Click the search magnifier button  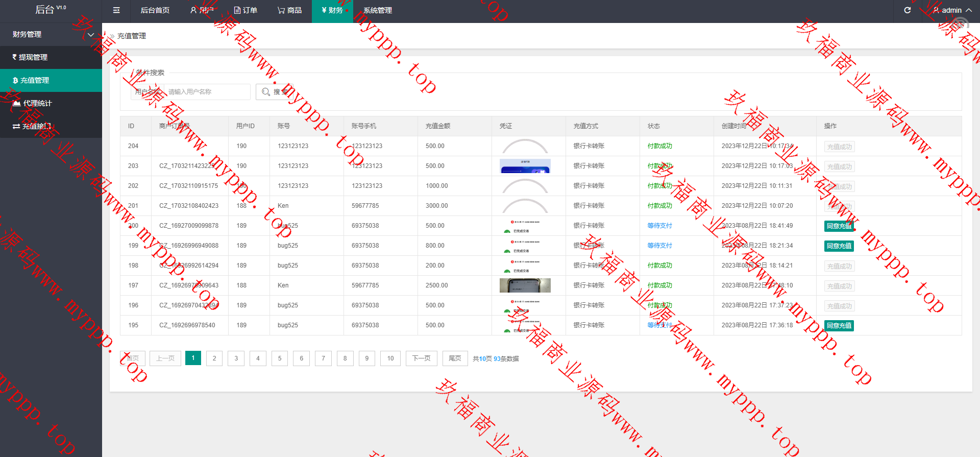coord(274,92)
